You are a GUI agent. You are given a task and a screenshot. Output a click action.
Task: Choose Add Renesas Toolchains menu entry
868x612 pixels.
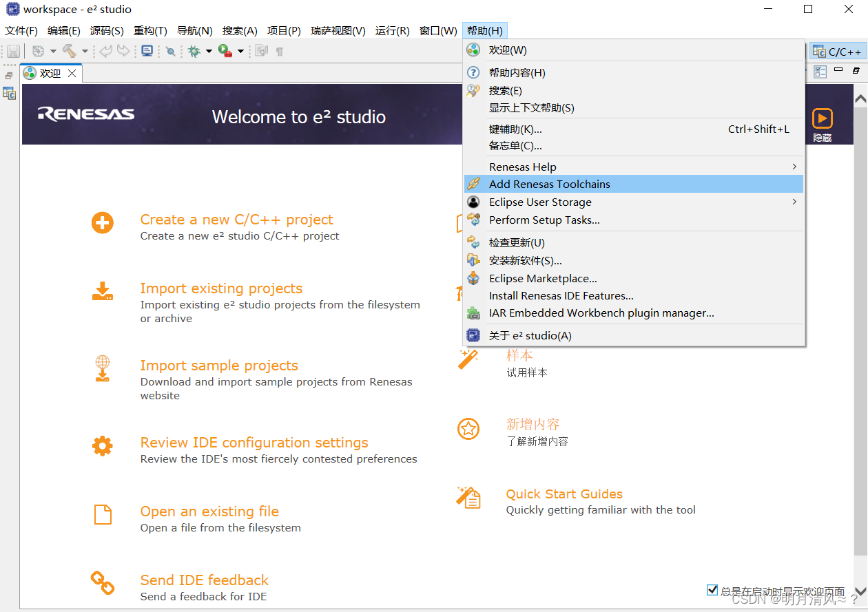point(634,184)
